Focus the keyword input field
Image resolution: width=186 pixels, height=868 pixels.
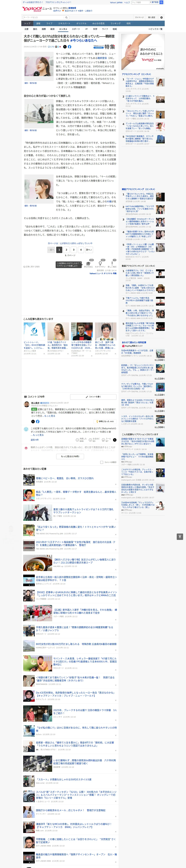[44, 18]
